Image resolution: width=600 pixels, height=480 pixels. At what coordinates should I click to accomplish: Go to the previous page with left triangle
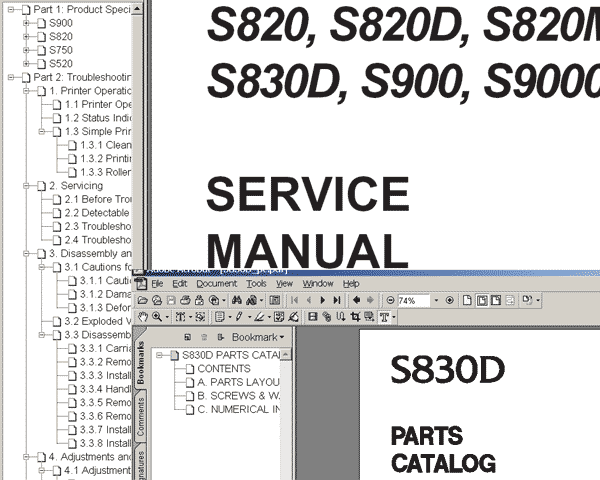(309, 300)
